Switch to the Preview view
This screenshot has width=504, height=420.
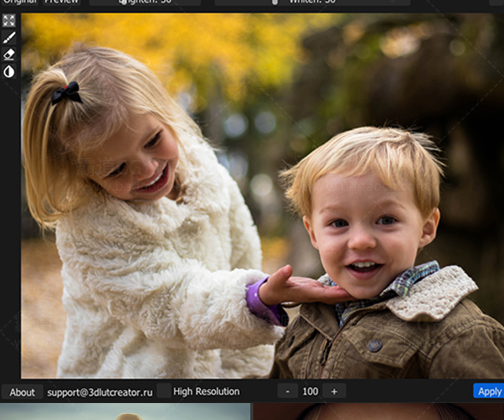tap(61, 2)
